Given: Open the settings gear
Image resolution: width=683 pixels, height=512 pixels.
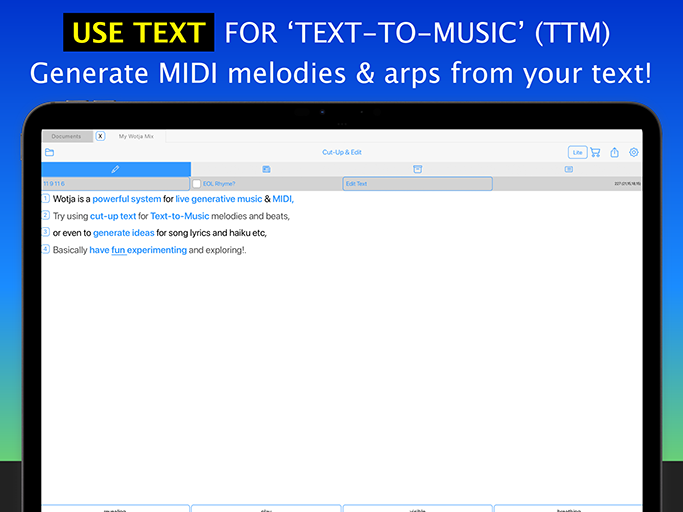Looking at the screenshot, I should pyautogui.click(x=634, y=152).
